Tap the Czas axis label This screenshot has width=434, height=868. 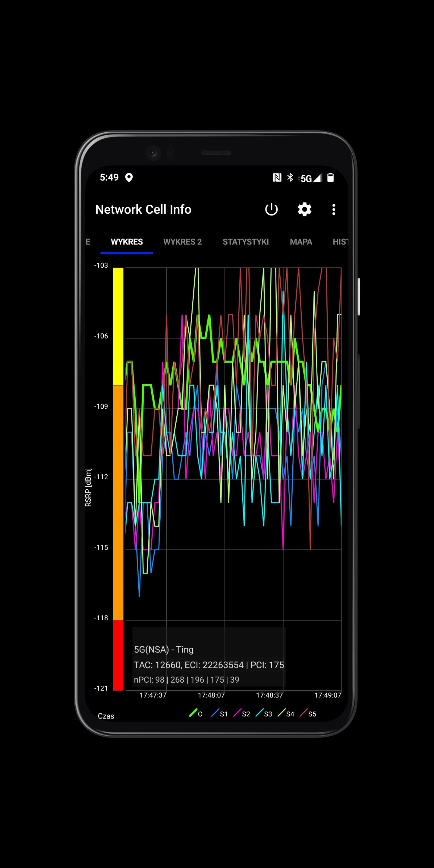click(x=106, y=716)
